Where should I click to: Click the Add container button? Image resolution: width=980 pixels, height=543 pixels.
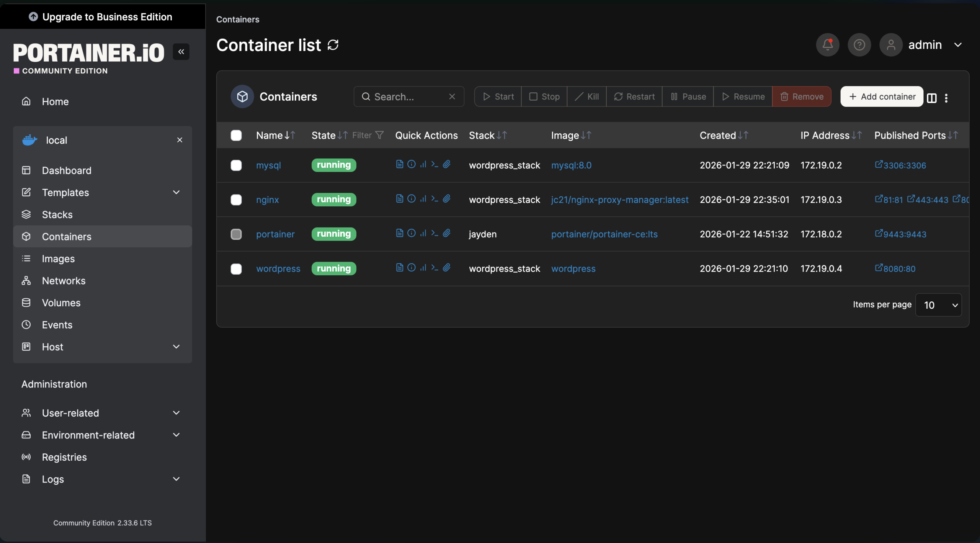[882, 96]
